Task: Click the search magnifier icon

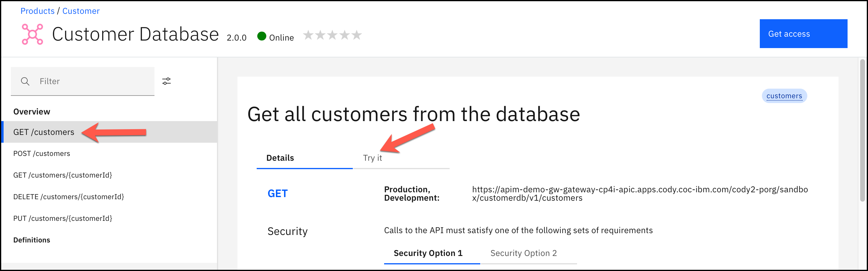Action: point(25,81)
